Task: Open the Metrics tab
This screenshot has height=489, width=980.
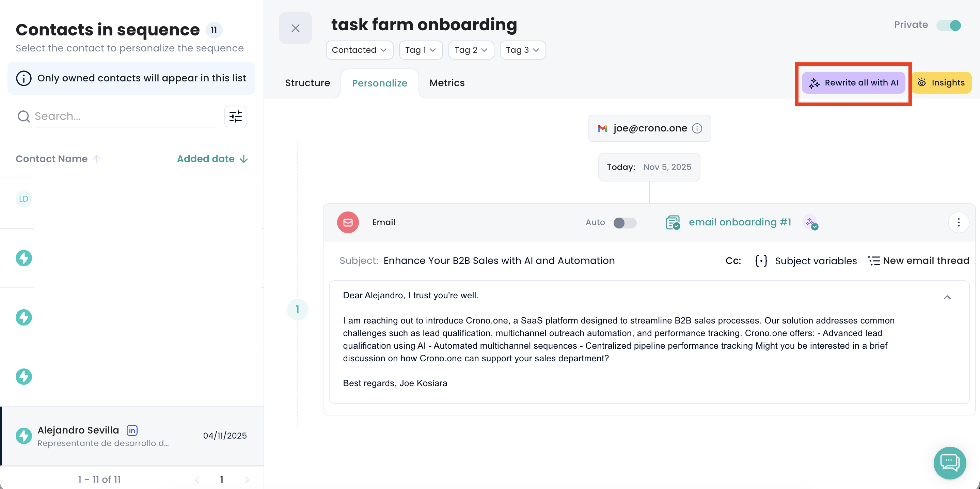Action: (447, 83)
